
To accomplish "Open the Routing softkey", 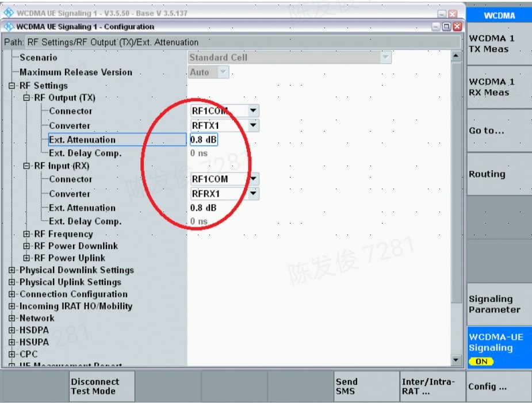I will pyautogui.click(x=499, y=174).
